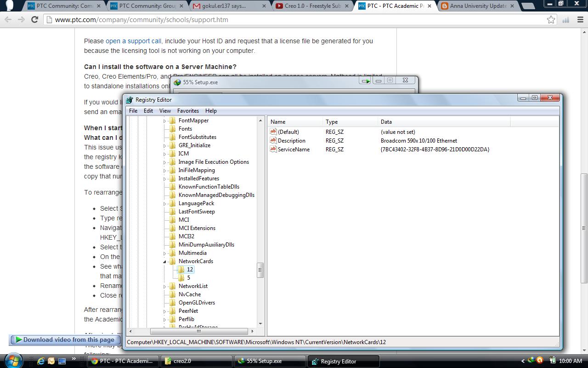Image resolution: width=588 pixels, height=368 pixels.
Task: Launch Internet Explorer from the taskbar
Action: pos(40,361)
